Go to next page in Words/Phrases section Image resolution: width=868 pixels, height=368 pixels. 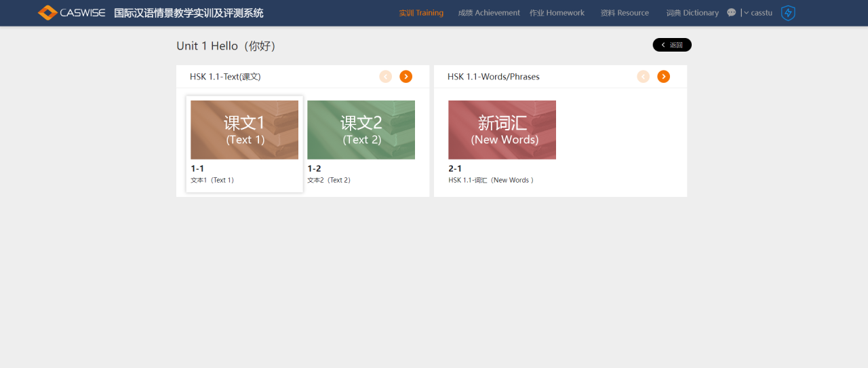point(663,77)
